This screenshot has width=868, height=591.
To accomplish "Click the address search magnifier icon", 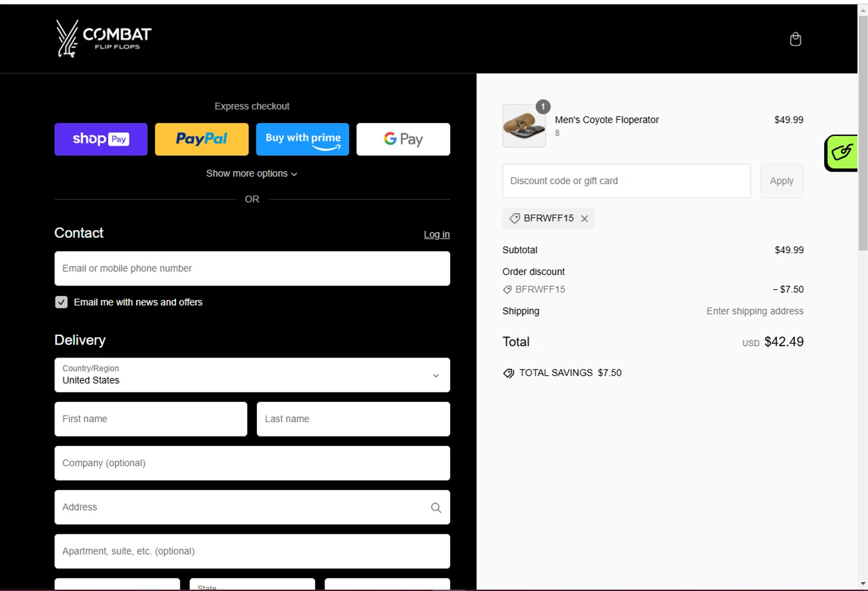I will [x=436, y=508].
